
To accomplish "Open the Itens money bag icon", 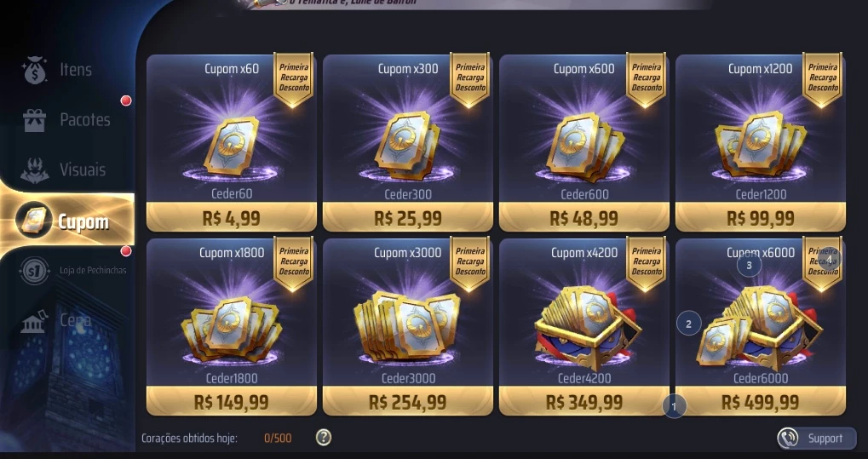I will 34,71.
